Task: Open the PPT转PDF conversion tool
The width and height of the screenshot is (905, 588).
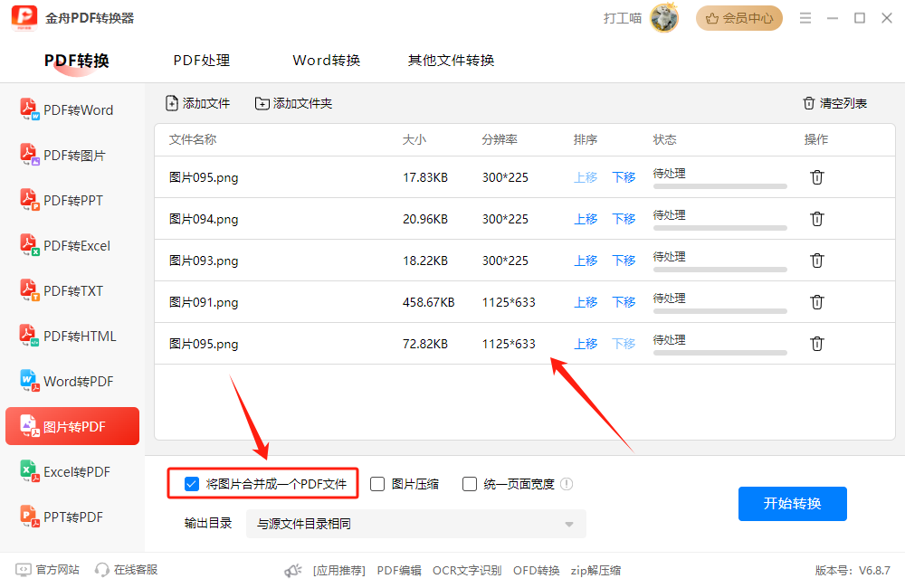Action: click(x=72, y=517)
